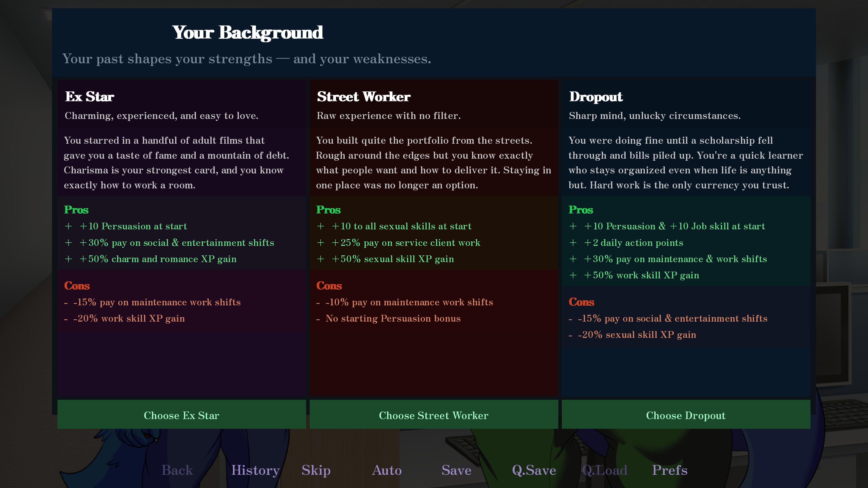Quick load with Q.Load
Screen dimensions: 868x488
[605, 471]
